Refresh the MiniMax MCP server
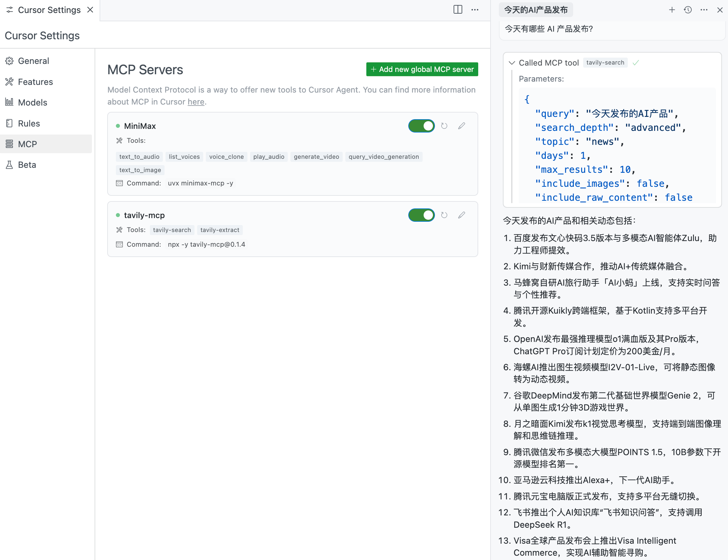 444,126
